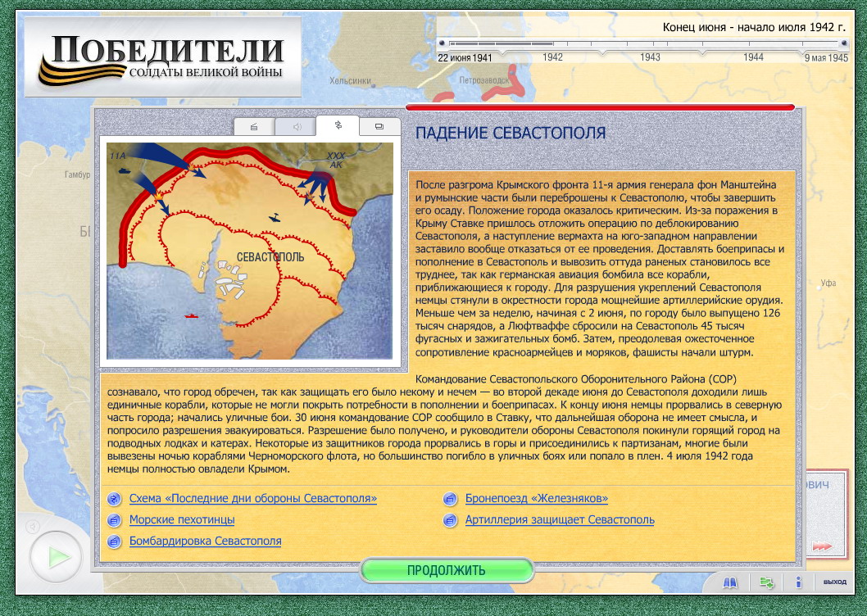Click the ВЫХОД exit button
Image resolution: width=867 pixels, height=616 pixels.
(x=834, y=582)
